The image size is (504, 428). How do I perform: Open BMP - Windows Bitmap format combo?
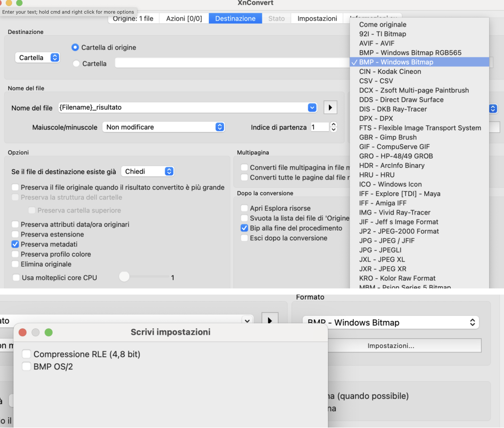391,323
